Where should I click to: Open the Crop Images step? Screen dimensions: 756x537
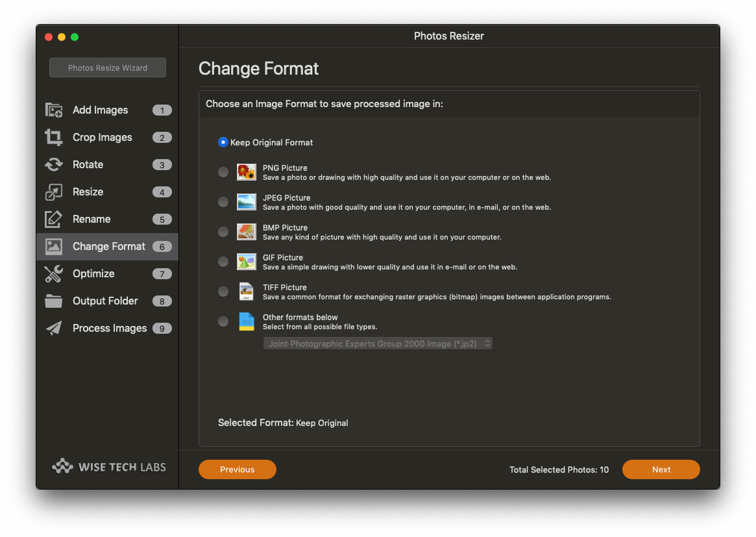103,138
